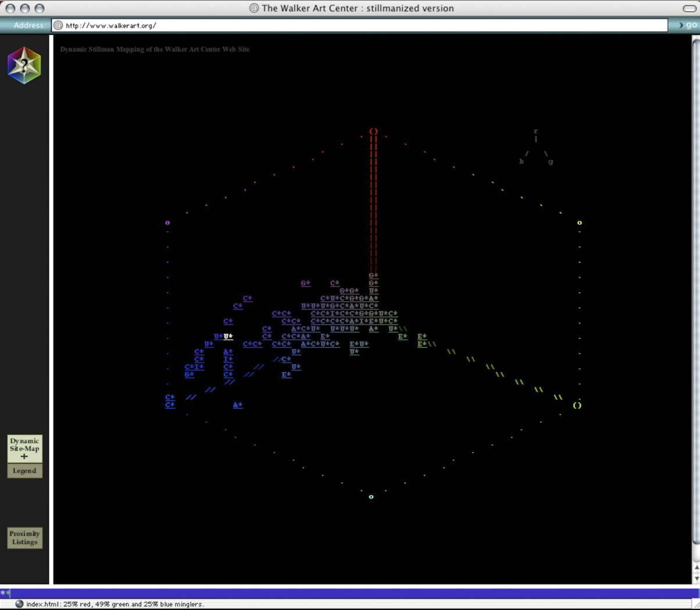Click the go button beside the address

point(688,25)
